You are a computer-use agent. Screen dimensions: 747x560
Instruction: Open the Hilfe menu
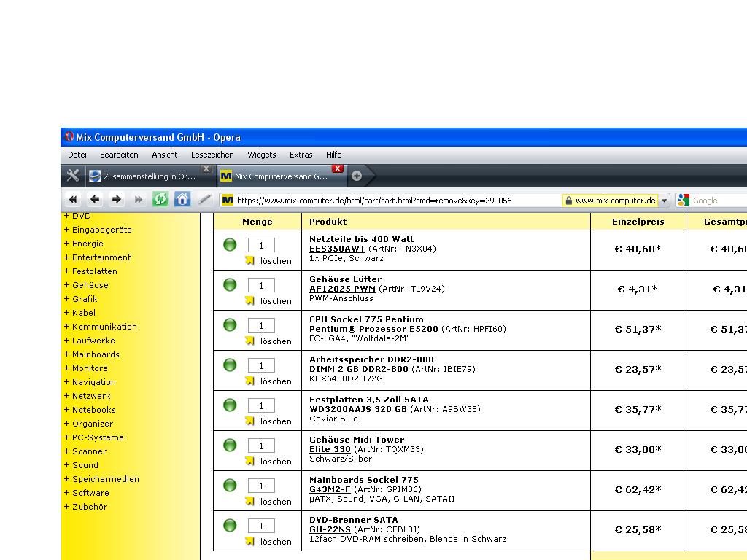[334, 155]
